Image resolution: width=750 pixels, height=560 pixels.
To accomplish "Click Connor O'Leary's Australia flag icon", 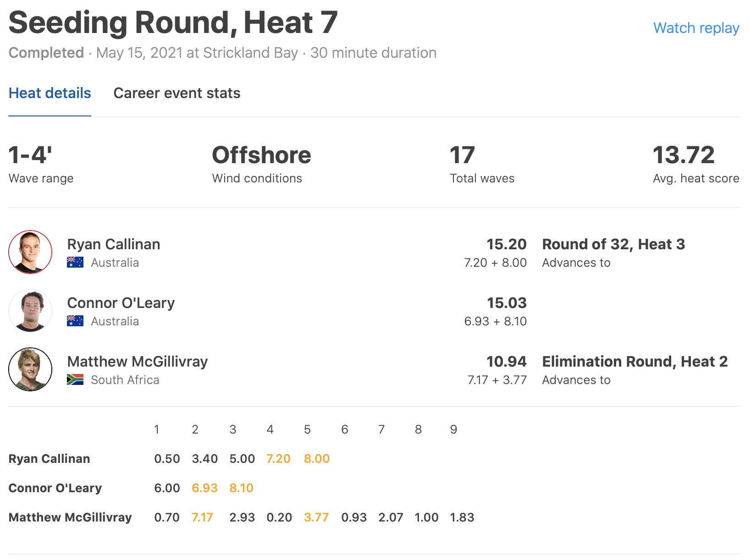I will pyautogui.click(x=75, y=321).
